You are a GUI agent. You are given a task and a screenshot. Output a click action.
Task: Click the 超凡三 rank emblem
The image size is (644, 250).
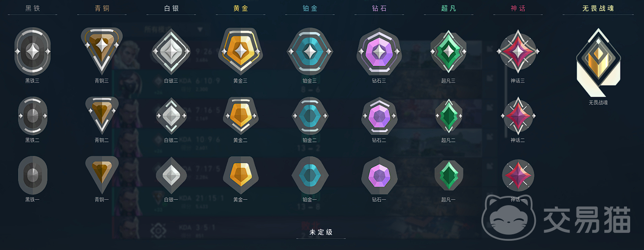448,51
